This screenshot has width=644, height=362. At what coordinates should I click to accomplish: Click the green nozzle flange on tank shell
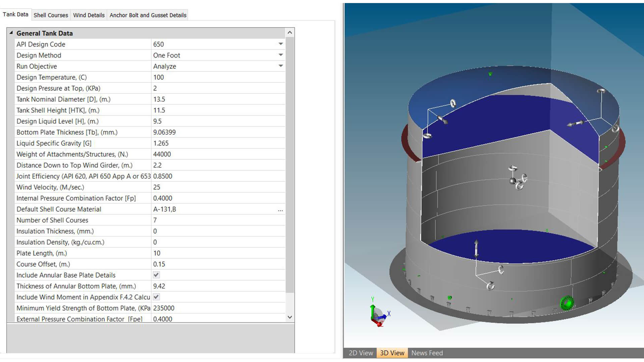(x=567, y=303)
